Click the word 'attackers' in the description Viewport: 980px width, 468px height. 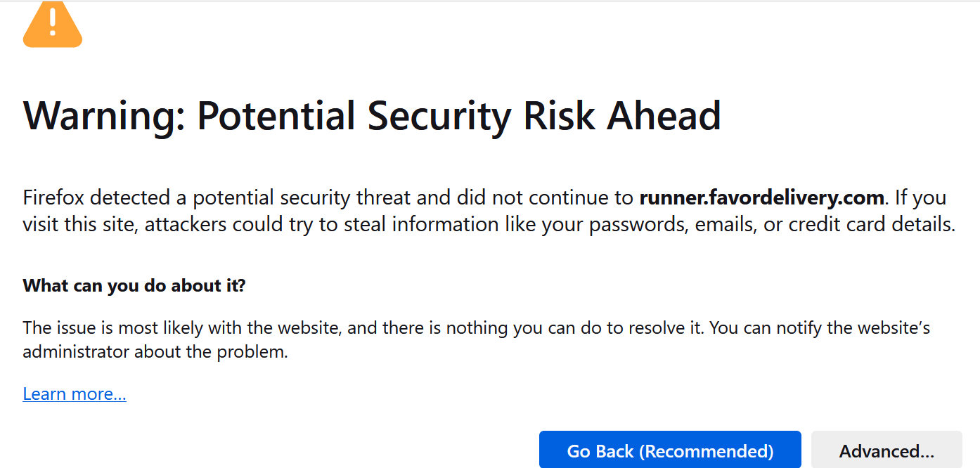click(185, 225)
